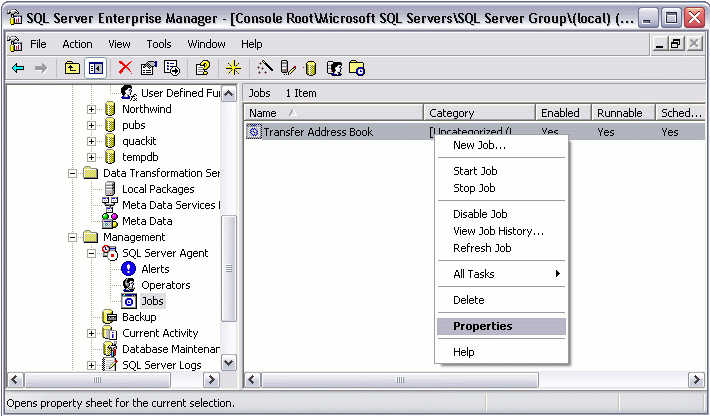
Task: Expand the Northwind database node
Action: click(92, 109)
